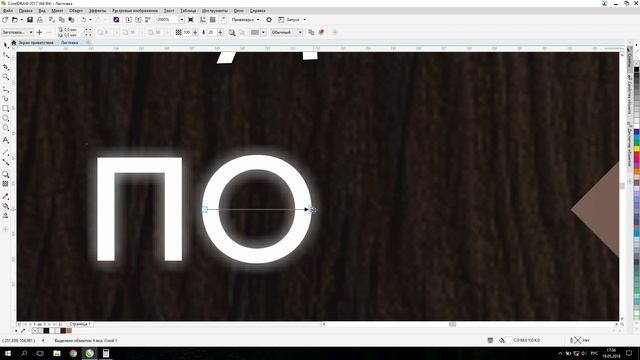Click the full-screen preview icon
This screenshot has width=640, height=360.
tap(191, 20)
